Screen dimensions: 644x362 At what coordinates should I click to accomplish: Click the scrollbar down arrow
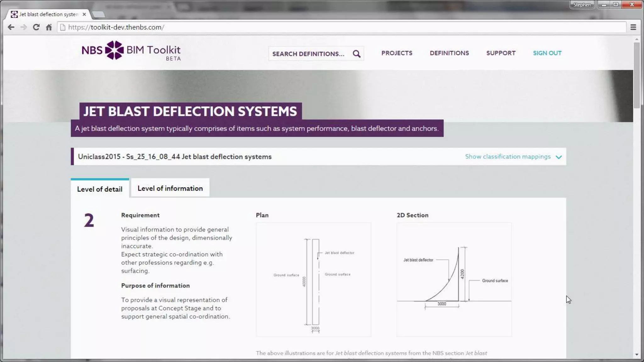click(x=636, y=354)
